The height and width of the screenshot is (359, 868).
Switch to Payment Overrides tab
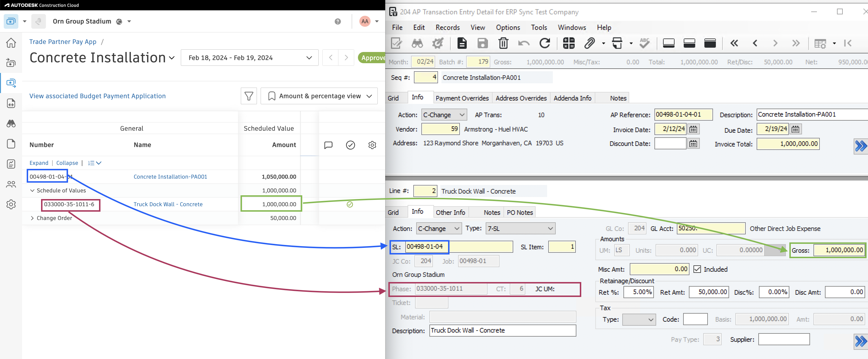click(462, 98)
